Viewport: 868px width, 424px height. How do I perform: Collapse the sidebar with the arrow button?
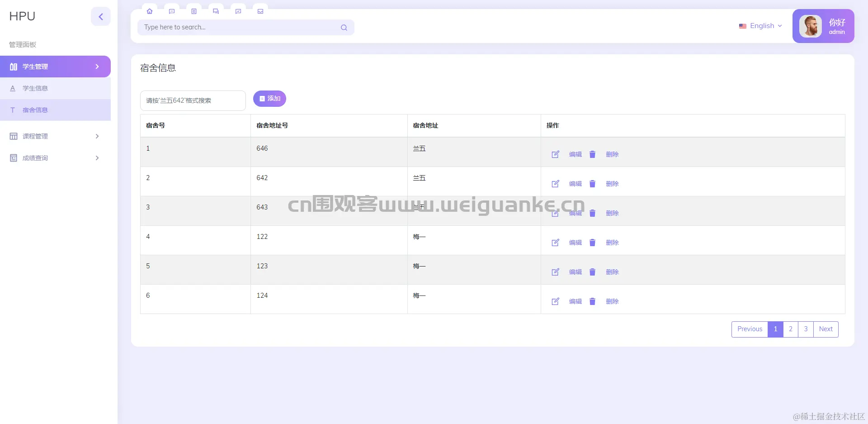pos(101,17)
